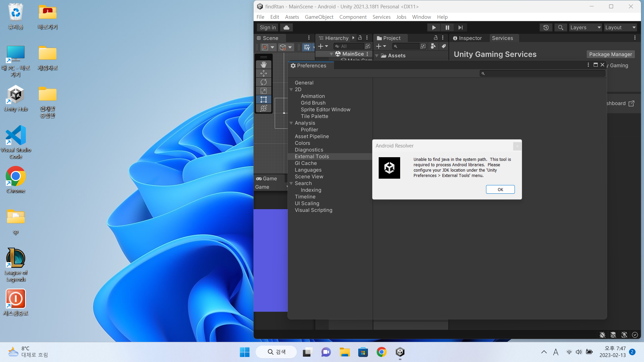This screenshot has height=362, width=644.
Task: Click the Preferences search field
Action: pyautogui.click(x=543, y=73)
